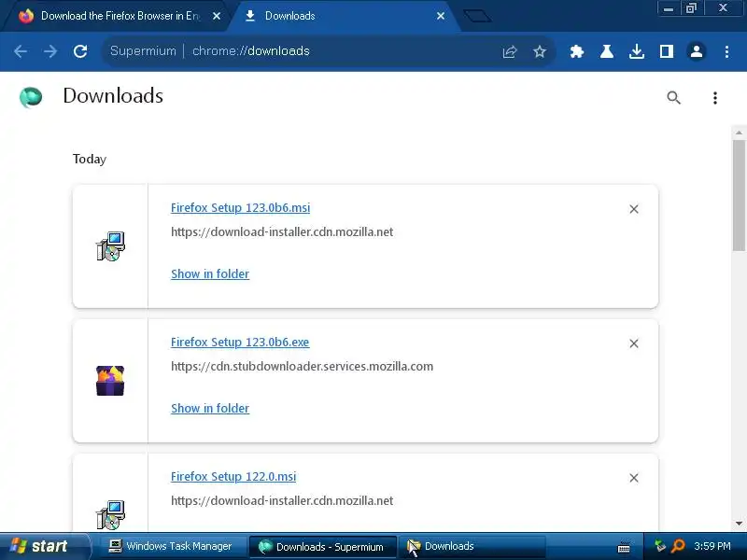Restore down the Supermium window
Image resolution: width=747 pixels, height=560 pixels.
pos(691,8)
